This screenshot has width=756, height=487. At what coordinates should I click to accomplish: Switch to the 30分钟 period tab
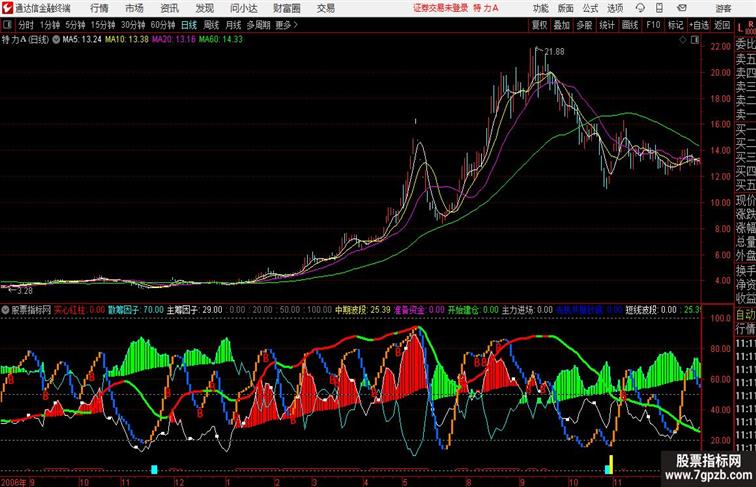133,25
